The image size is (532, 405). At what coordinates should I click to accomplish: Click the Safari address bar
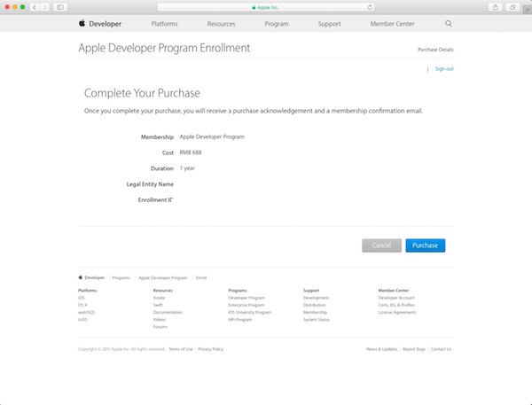pyautogui.click(x=266, y=6)
